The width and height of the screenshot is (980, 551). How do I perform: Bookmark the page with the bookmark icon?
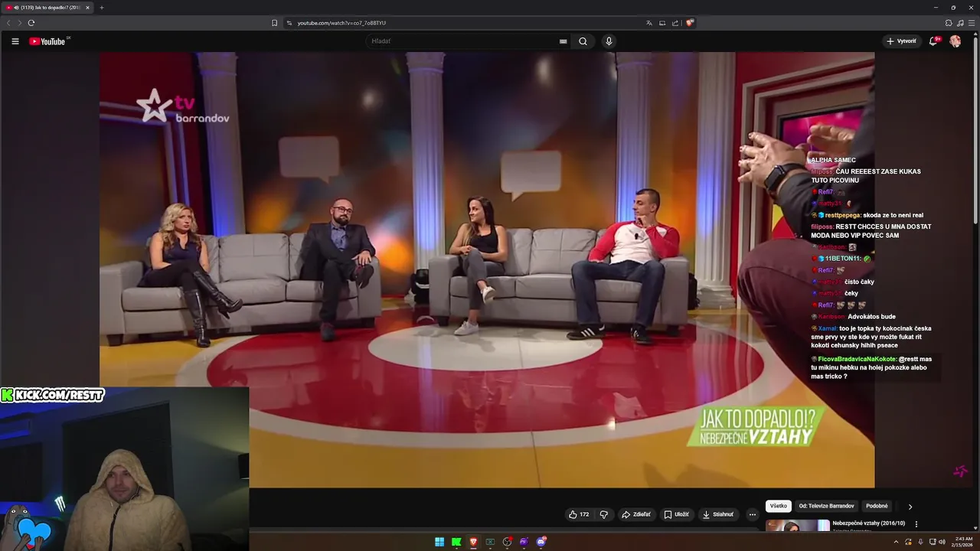(x=275, y=23)
